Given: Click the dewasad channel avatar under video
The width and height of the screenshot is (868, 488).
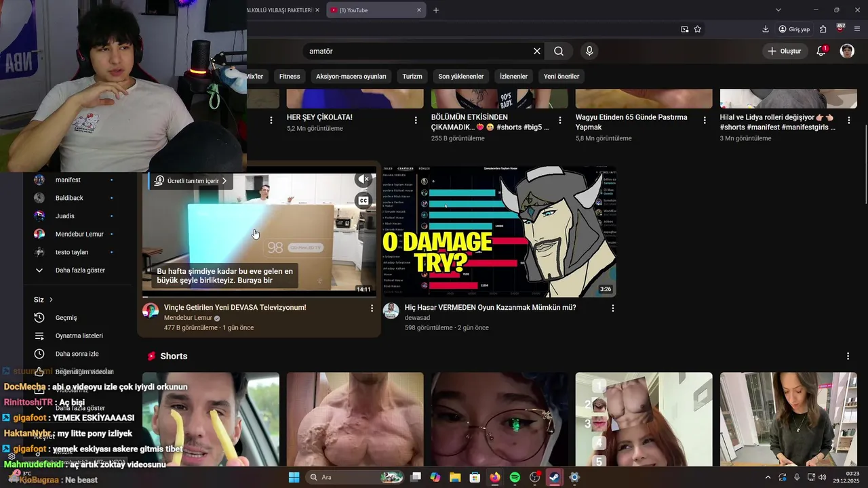Looking at the screenshot, I should coord(391,311).
